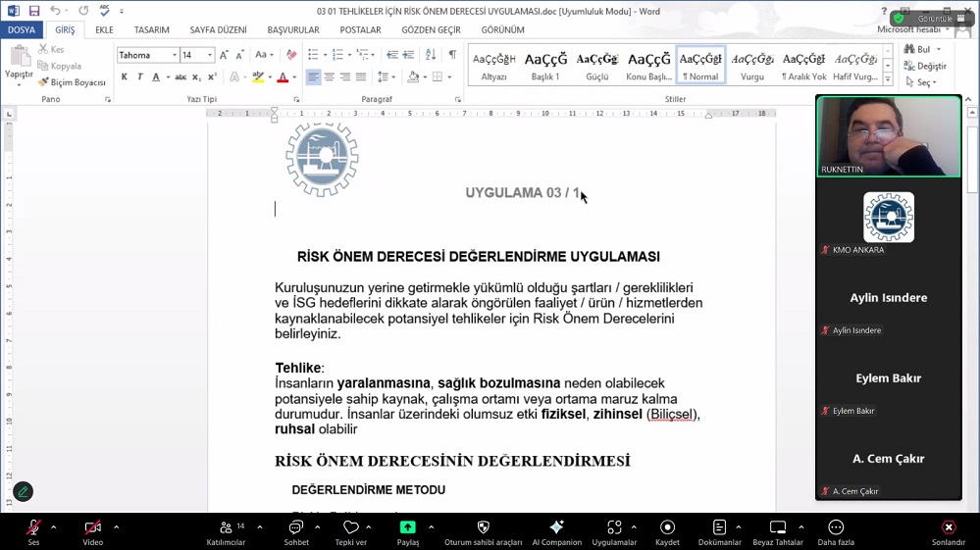The width and height of the screenshot is (980, 550).
Task: Shrink font size with smaller A icon
Action: click(x=240, y=55)
